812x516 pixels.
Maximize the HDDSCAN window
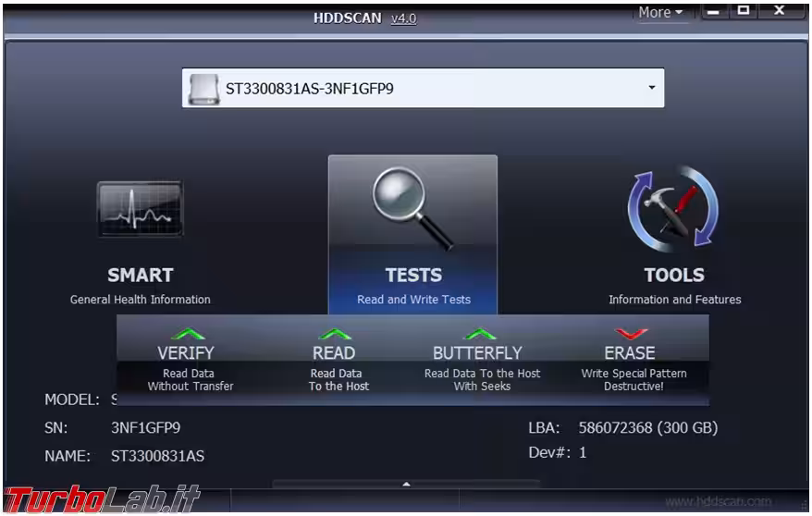(x=743, y=11)
